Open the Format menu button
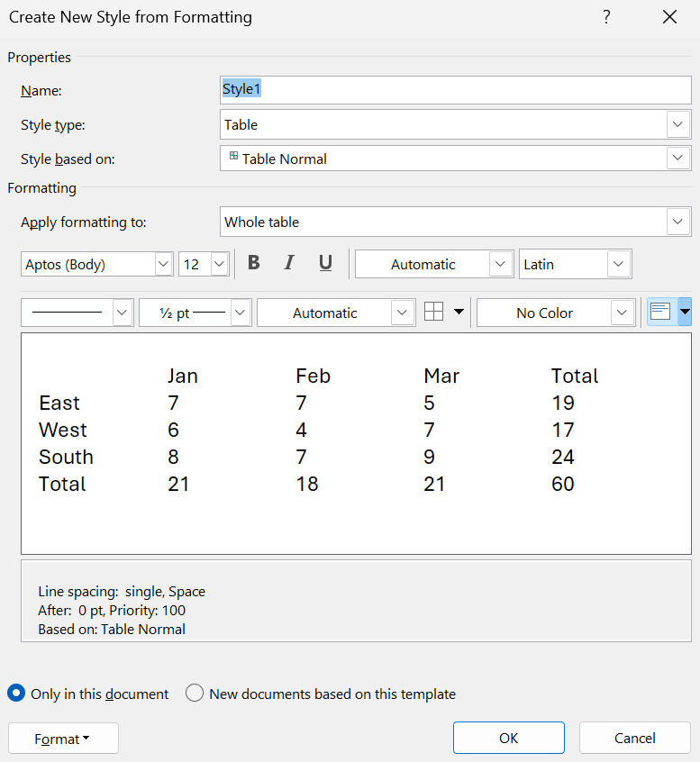 click(63, 739)
